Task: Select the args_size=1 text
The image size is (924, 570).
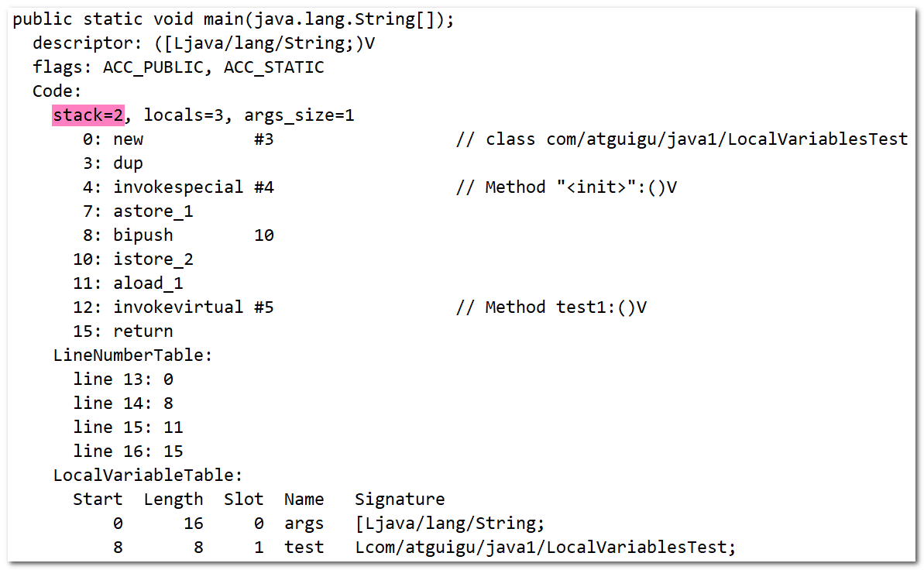Action: pyautogui.click(x=299, y=115)
